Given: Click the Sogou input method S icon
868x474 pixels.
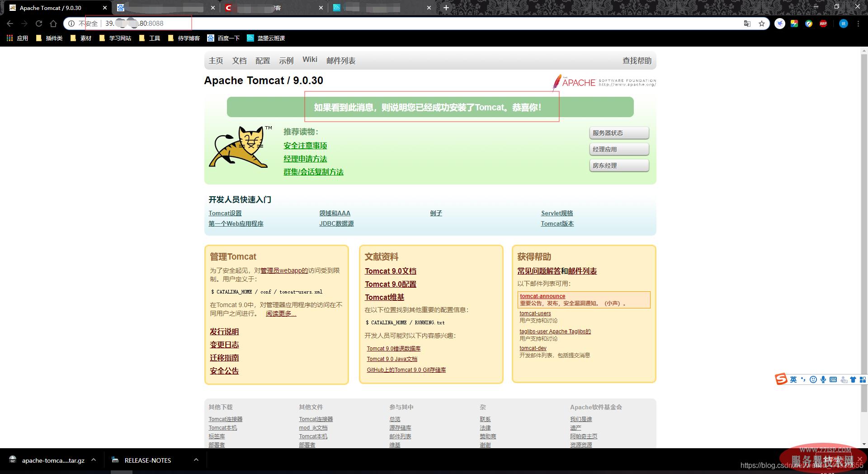Looking at the screenshot, I should [781, 379].
